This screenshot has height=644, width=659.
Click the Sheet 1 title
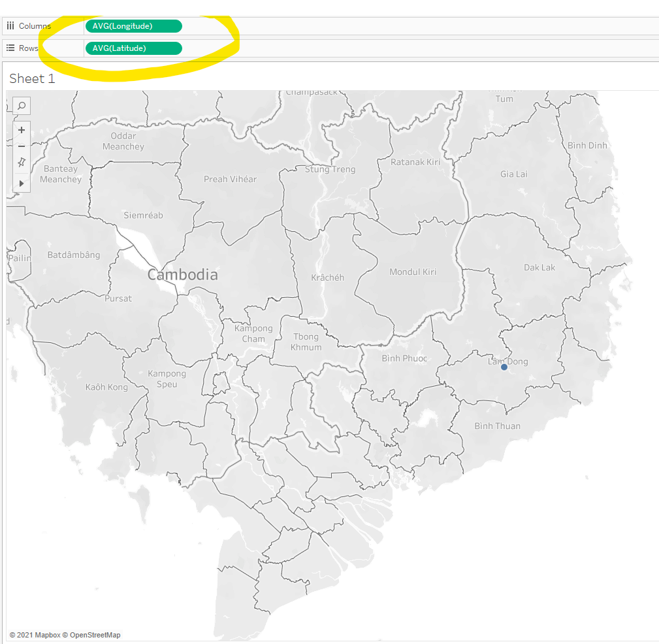(32, 79)
